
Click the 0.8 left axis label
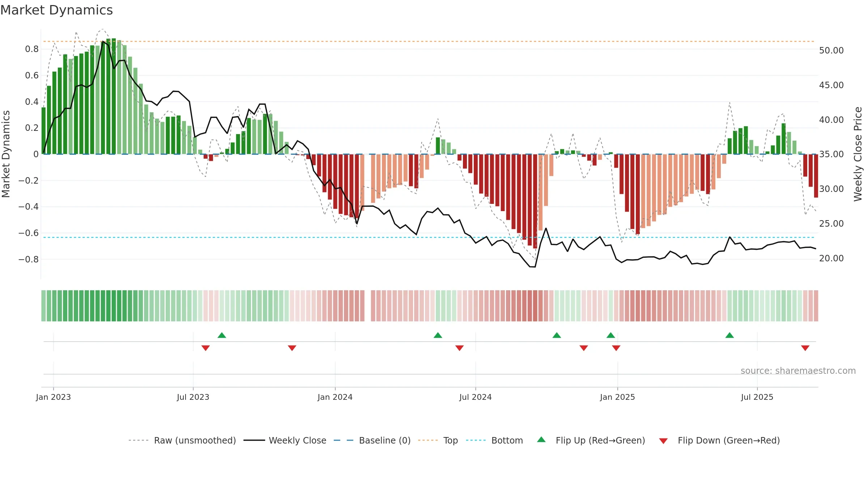tap(32, 49)
